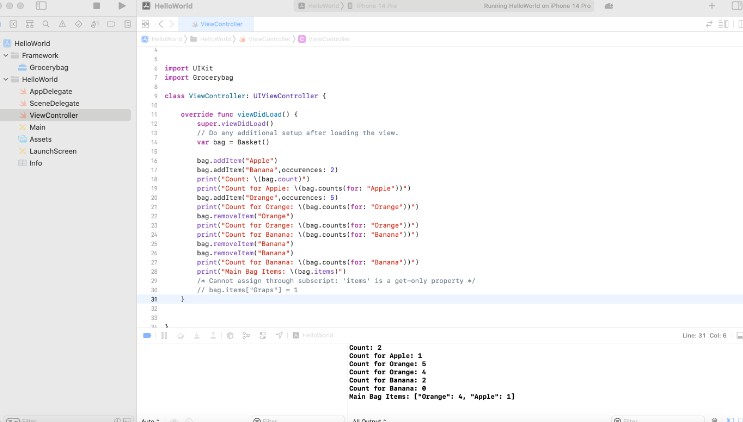Viewport: 743px width, 422px height.
Task: Click the related items grid icon
Action: coord(144,23)
